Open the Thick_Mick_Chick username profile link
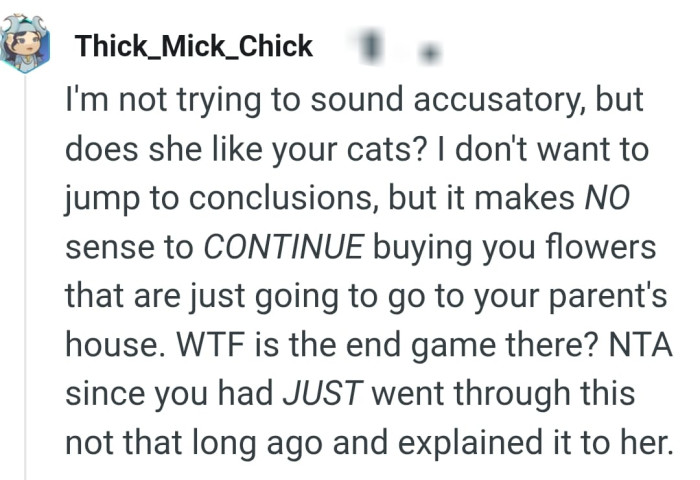 coord(193,46)
